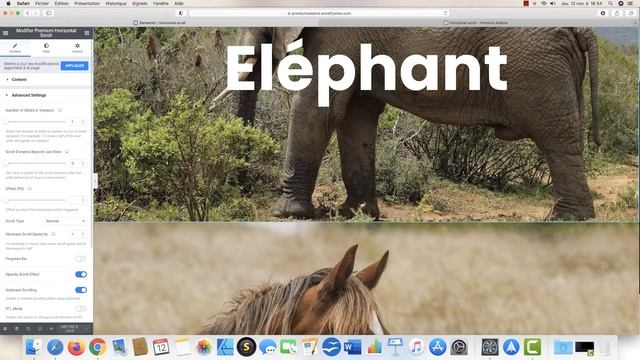Open Keynote from the Dock
640x360 pixels.
[395, 347]
